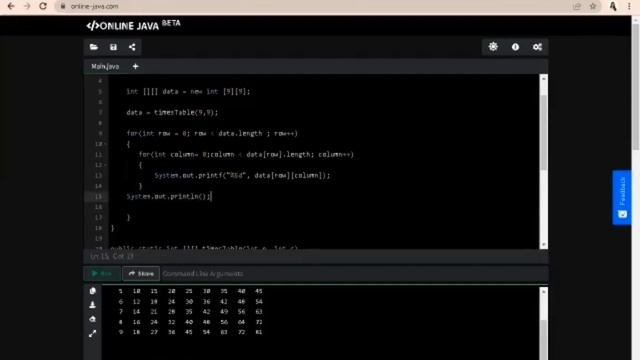Image resolution: width=640 pixels, height=360 pixels.
Task: Open the Feedback side tab
Action: pyautogui.click(x=622, y=198)
